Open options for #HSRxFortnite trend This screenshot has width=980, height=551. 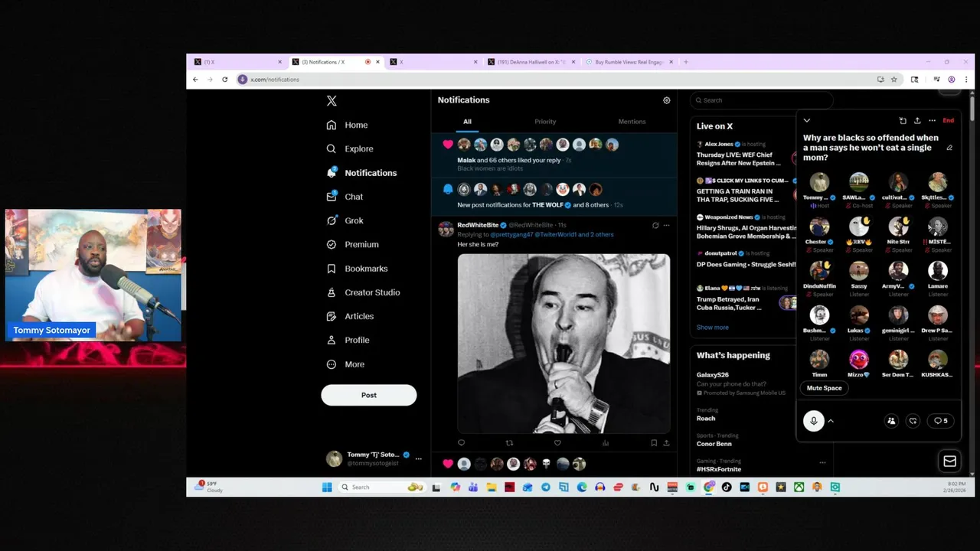pyautogui.click(x=822, y=462)
